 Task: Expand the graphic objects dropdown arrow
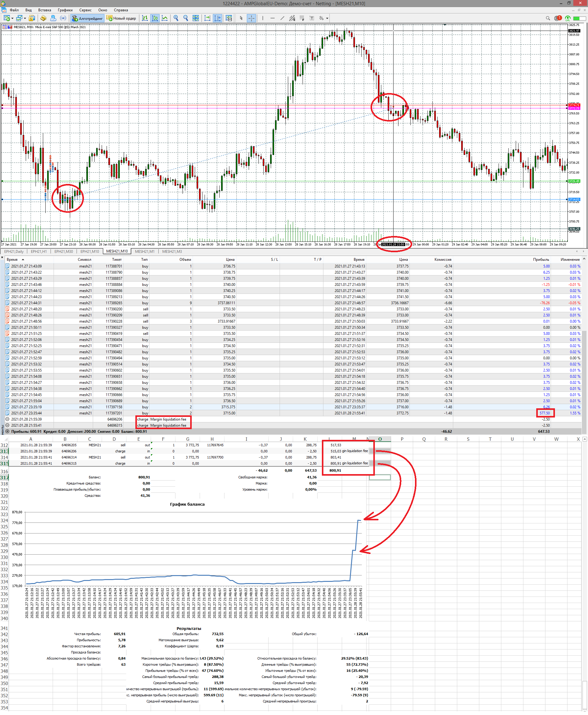[327, 18]
